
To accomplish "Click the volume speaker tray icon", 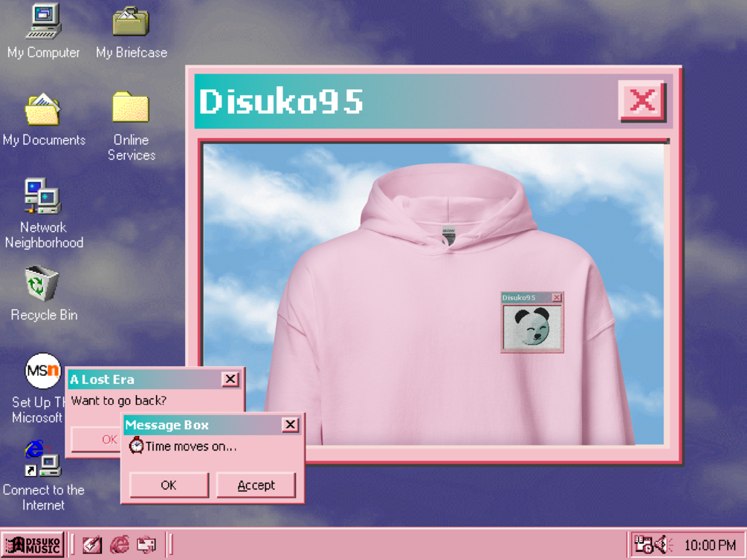I will click(x=663, y=544).
